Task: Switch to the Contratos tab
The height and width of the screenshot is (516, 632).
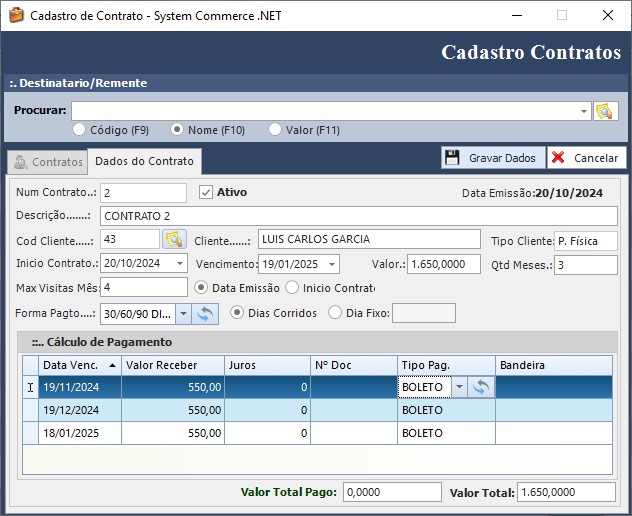Action: 47,162
